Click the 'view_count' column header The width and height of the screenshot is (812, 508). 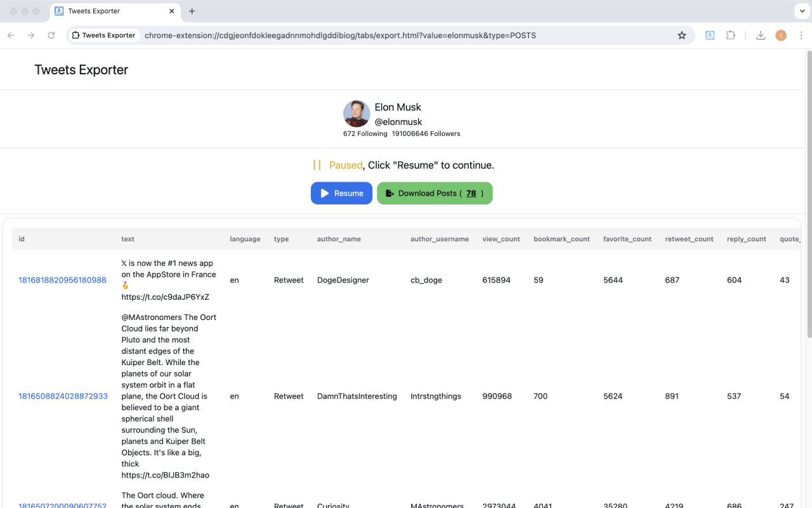pyautogui.click(x=501, y=239)
